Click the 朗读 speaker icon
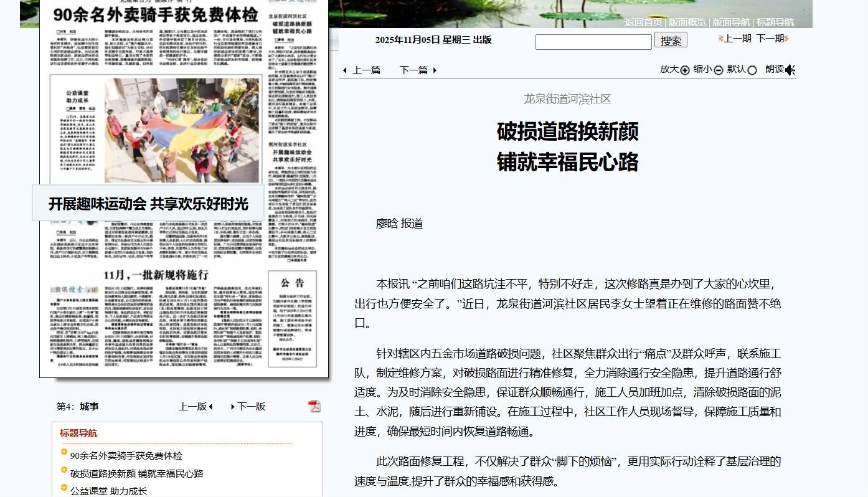This screenshot has height=497, width=868. tap(790, 70)
